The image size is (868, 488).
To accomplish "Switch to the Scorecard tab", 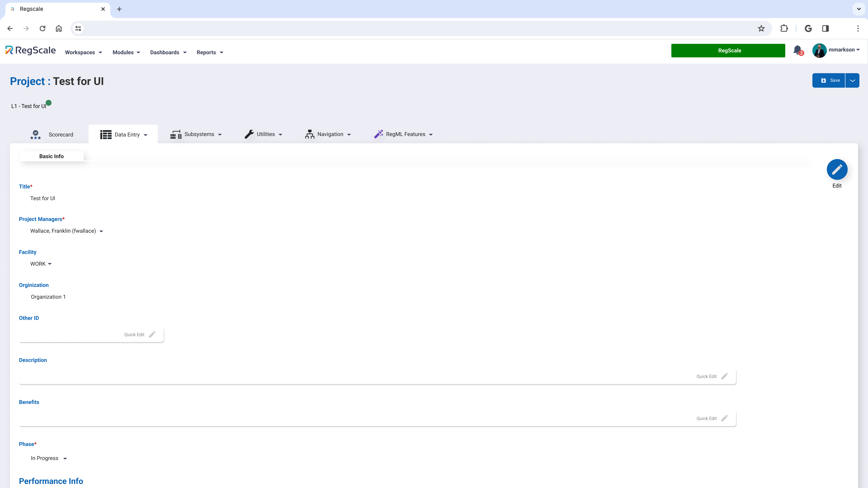I will tap(52, 134).
